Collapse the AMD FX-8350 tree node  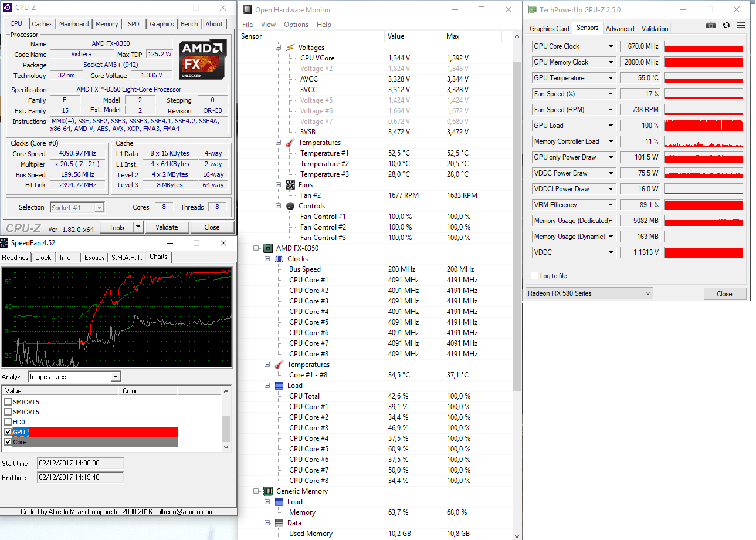click(256, 248)
